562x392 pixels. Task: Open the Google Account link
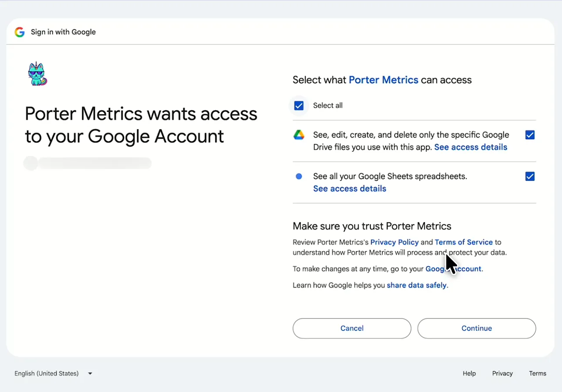454,269
